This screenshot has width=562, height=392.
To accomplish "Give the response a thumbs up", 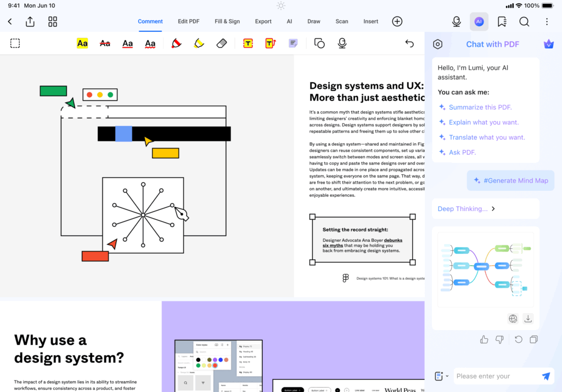I will pos(484,339).
